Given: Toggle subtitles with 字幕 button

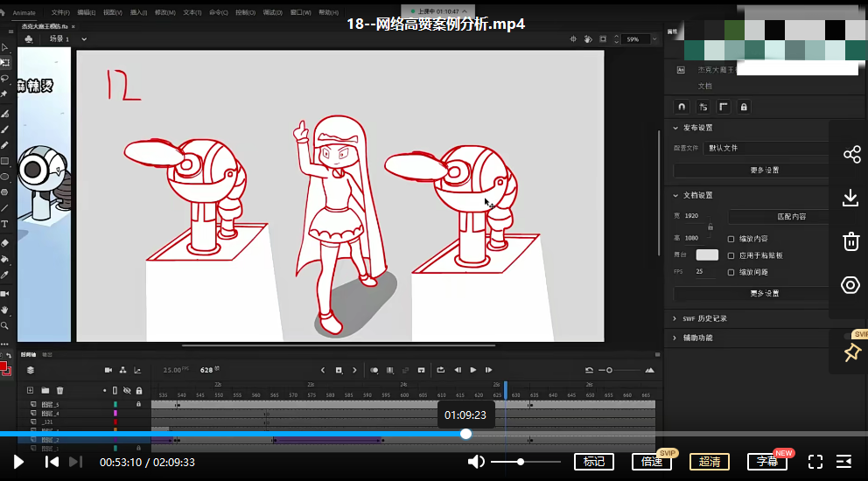Looking at the screenshot, I should click(x=767, y=462).
